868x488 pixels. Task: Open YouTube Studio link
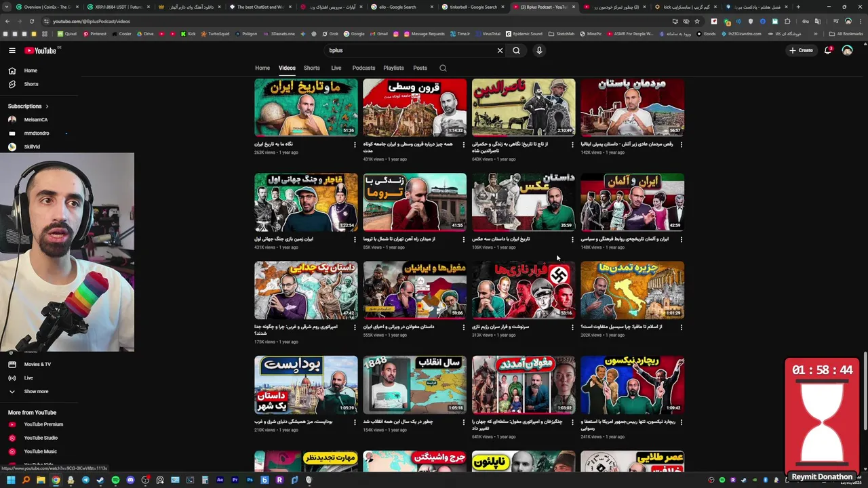tap(41, 438)
